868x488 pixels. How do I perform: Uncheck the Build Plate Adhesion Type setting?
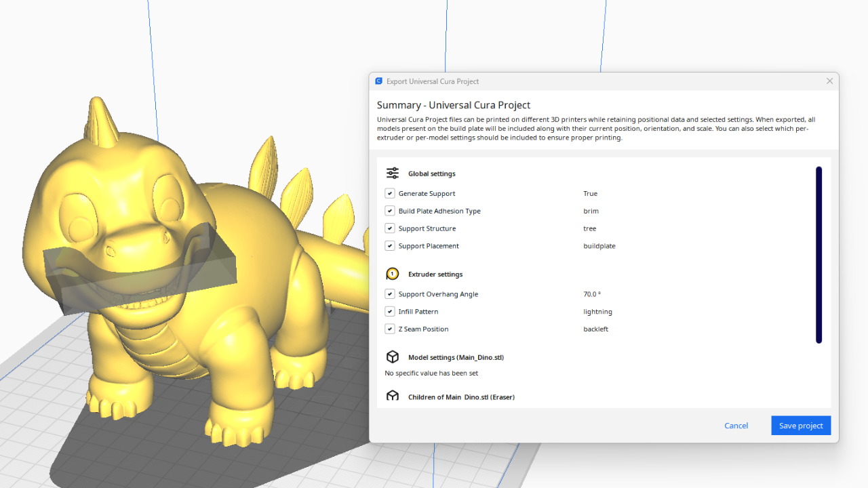click(390, 211)
